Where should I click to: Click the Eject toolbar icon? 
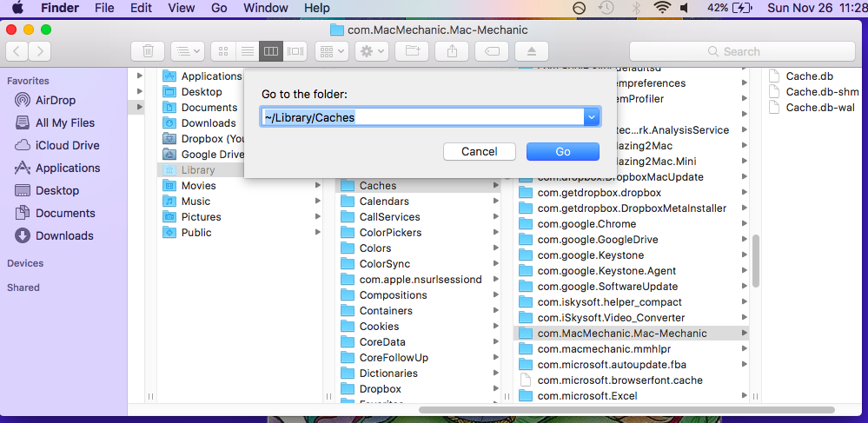tap(532, 51)
